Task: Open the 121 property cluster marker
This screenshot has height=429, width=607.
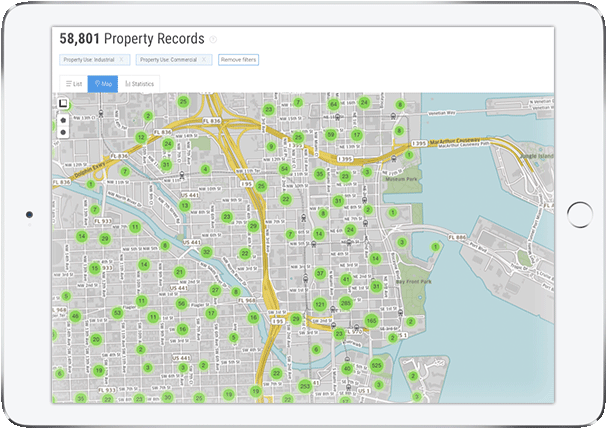Action: (x=320, y=304)
